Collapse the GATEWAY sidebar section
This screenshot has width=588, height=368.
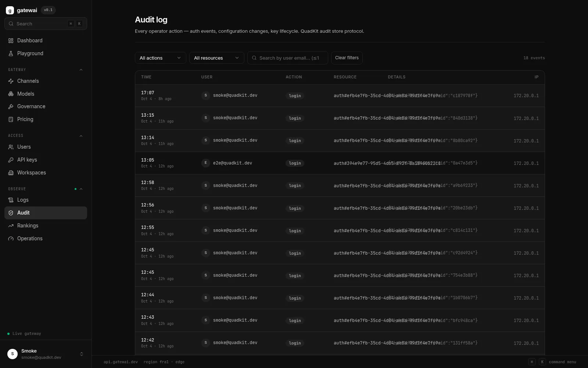point(81,70)
